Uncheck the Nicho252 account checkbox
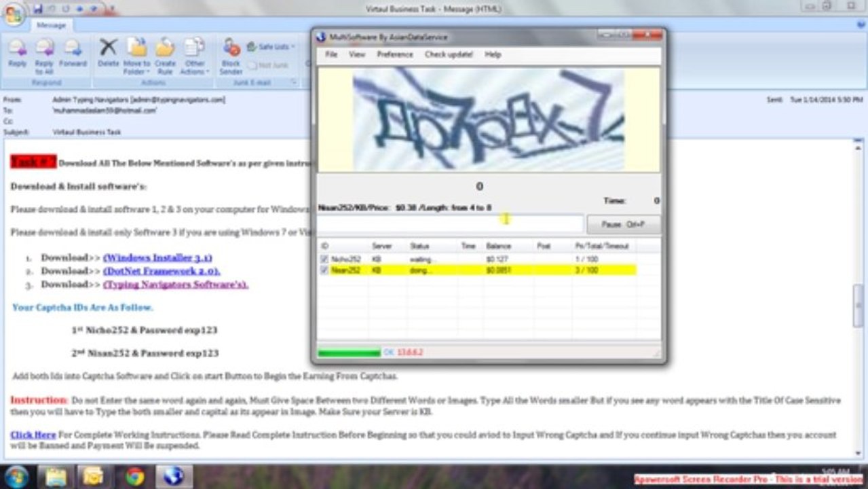Image resolution: width=868 pixels, height=489 pixels. [324, 259]
